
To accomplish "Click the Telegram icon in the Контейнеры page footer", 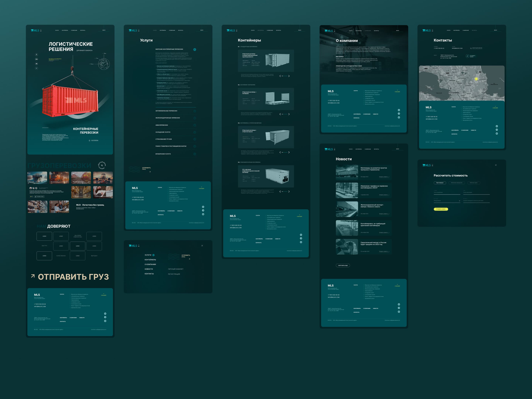I will 301,238.
